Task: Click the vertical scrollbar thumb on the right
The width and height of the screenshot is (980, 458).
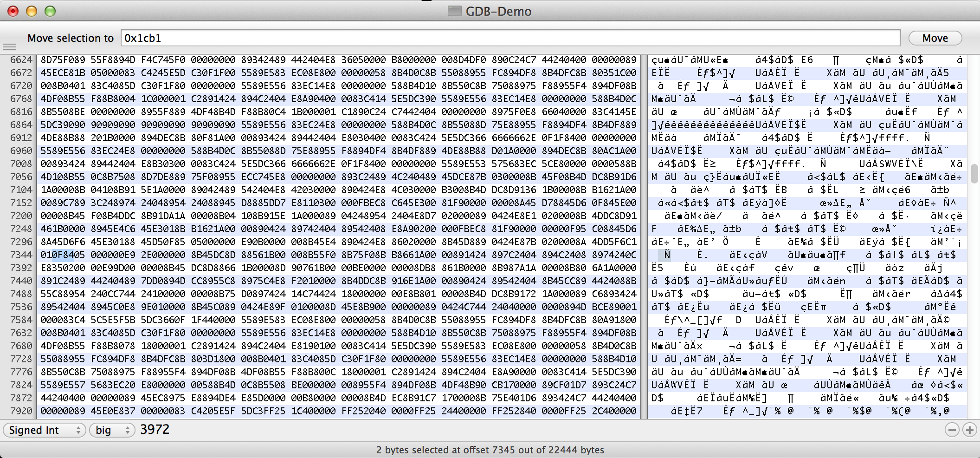Action: point(974,174)
